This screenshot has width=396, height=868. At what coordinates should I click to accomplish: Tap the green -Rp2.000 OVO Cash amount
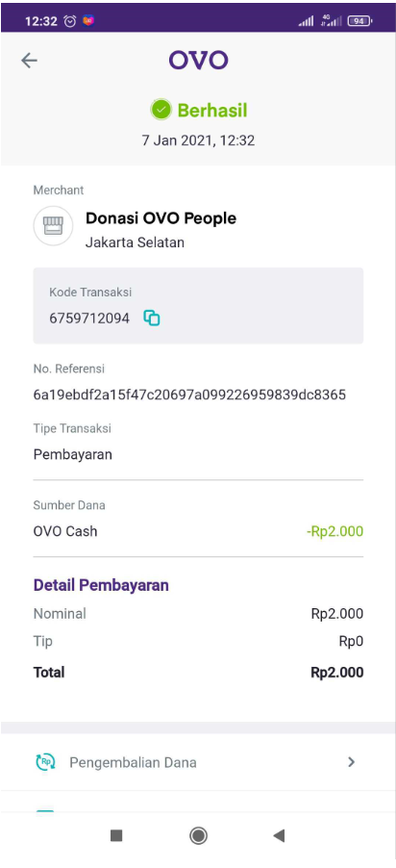click(x=334, y=531)
